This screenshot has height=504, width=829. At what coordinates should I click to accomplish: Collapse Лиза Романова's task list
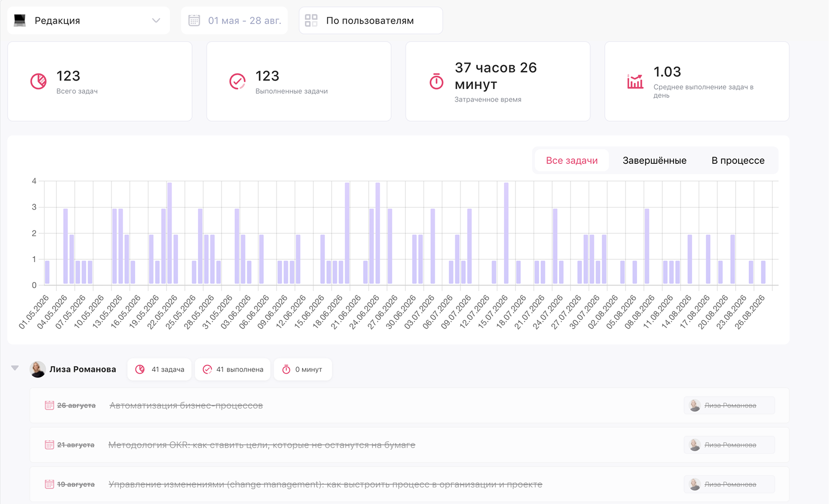coord(15,368)
